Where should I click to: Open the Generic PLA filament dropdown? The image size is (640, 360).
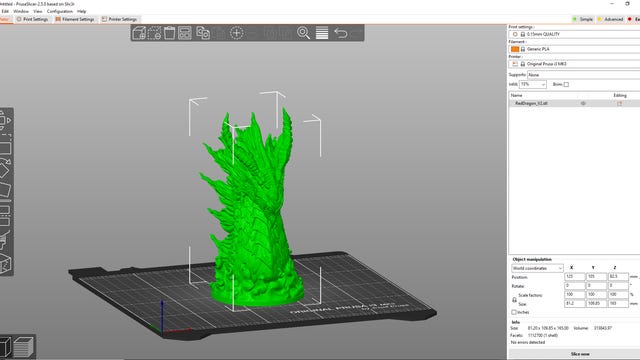[x=575, y=49]
